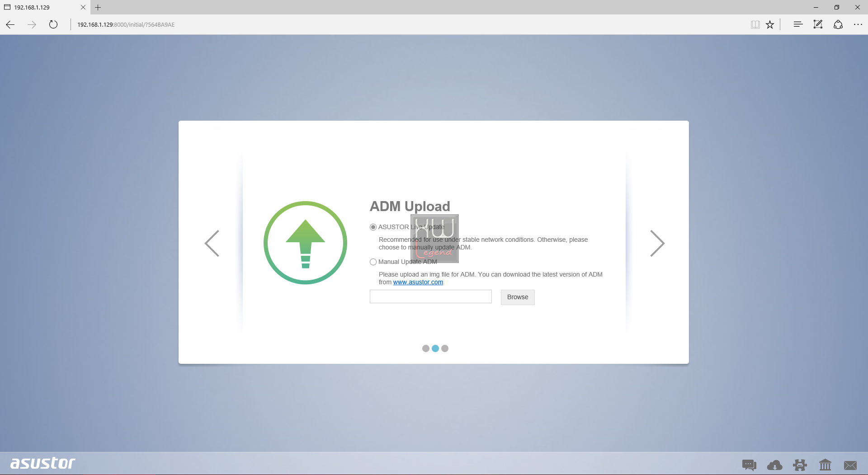Go back to previous page in browser

click(x=10, y=24)
